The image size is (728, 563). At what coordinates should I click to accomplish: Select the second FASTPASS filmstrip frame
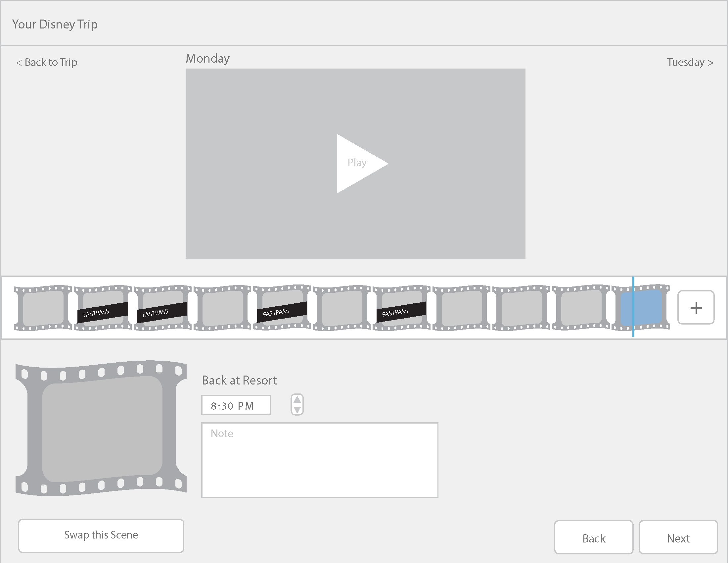[x=162, y=308]
